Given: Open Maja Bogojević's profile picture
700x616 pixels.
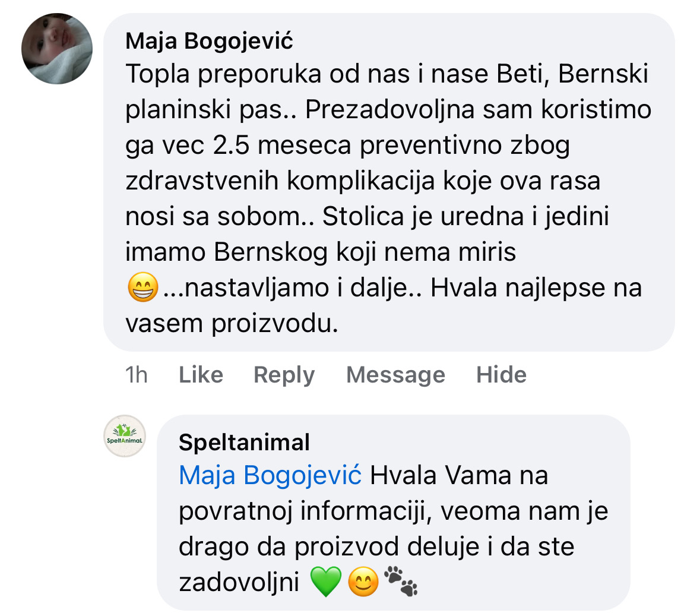Looking at the screenshot, I should (57, 49).
